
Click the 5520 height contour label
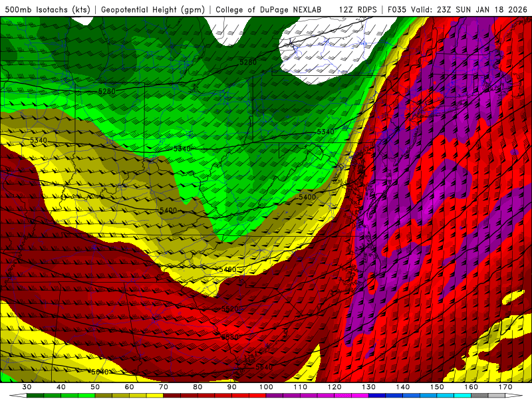pyautogui.click(x=230, y=309)
